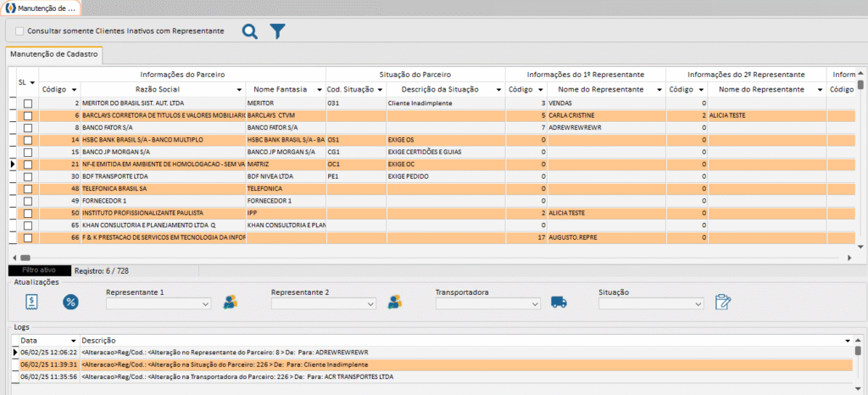Viewport: 868px width, 395px height.
Task: Click the percent discount icon
Action: [x=71, y=302]
